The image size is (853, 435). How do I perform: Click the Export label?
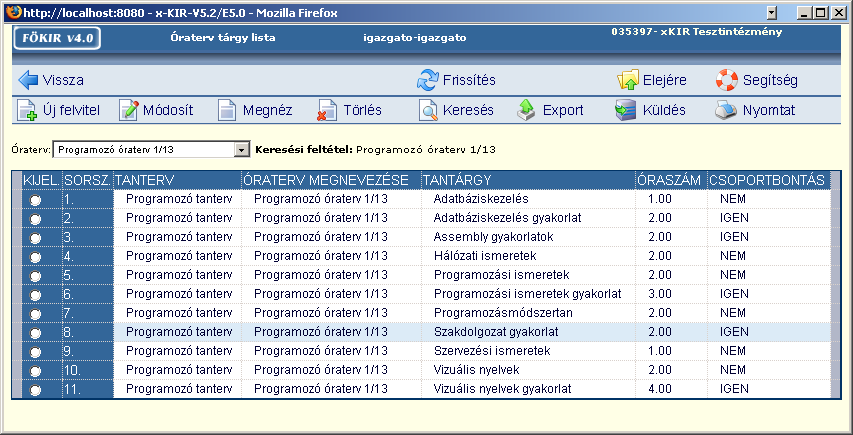[x=563, y=110]
